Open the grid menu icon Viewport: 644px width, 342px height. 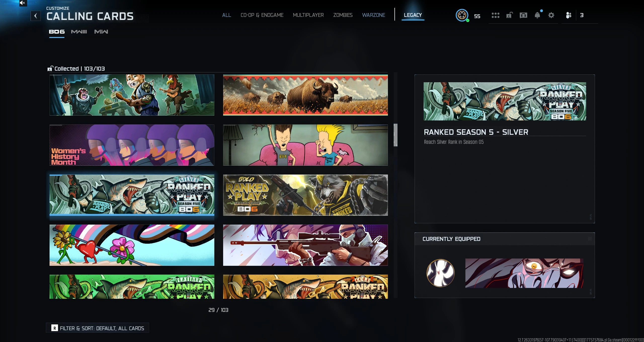pyautogui.click(x=495, y=15)
